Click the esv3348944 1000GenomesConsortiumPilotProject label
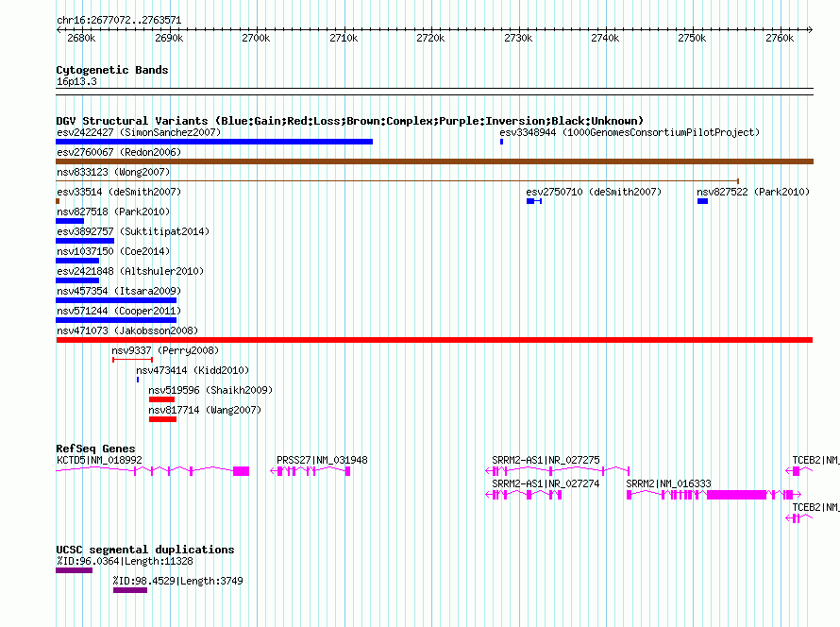 630,132
